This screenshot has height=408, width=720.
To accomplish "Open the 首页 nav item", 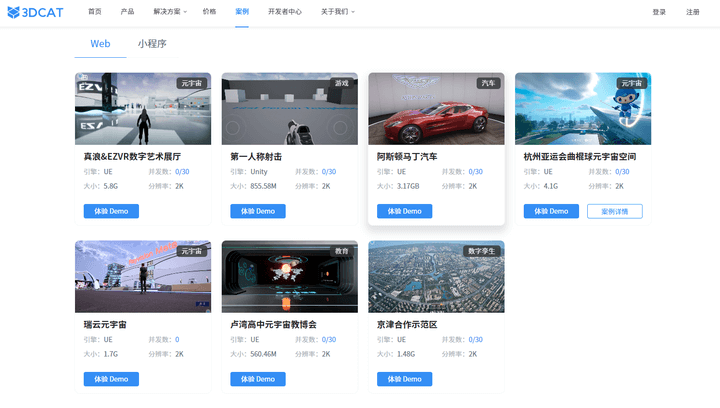I will (x=95, y=11).
